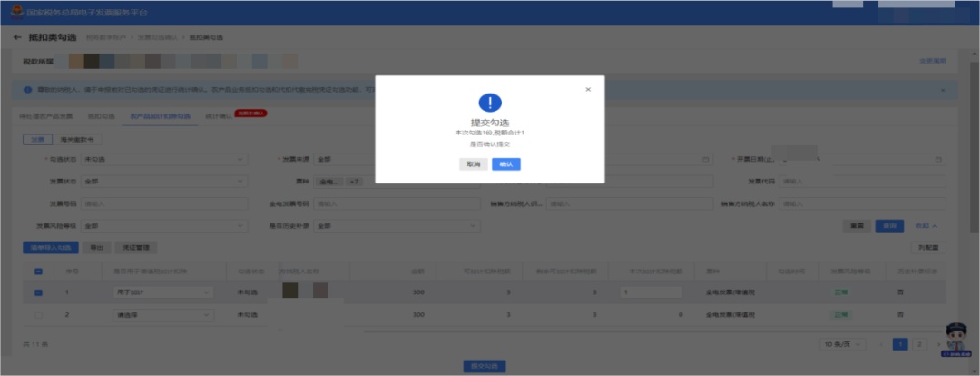This screenshot has height=376, width=980.
Task: Click the bottom 提交勾选 button
Action: coord(485,366)
